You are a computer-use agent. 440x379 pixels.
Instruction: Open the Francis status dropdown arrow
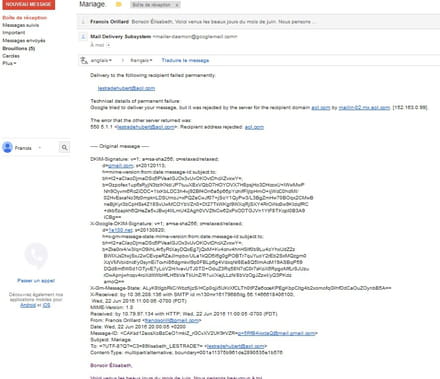point(40,148)
